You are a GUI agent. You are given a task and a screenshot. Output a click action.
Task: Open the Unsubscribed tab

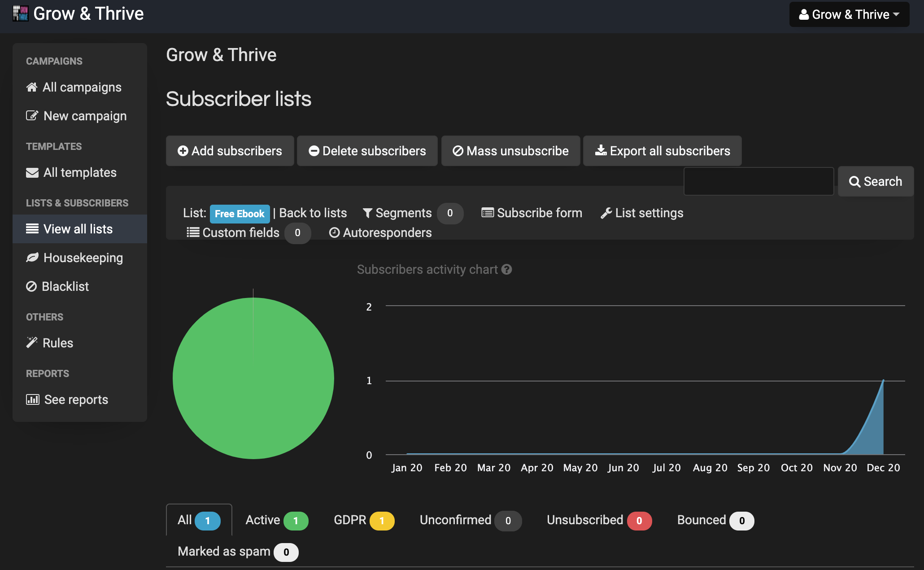(x=598, y=520)
